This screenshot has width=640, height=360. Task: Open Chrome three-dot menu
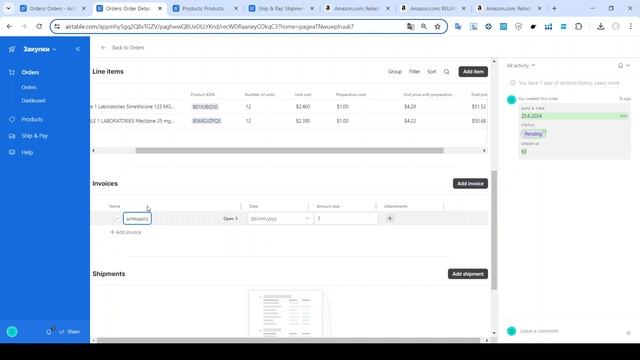[631, 27]
